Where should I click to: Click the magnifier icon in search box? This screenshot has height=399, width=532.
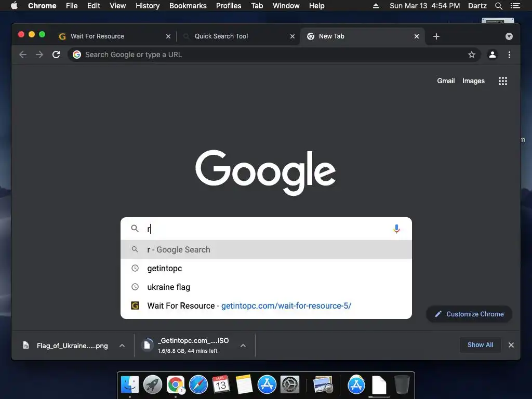[135, 229]
